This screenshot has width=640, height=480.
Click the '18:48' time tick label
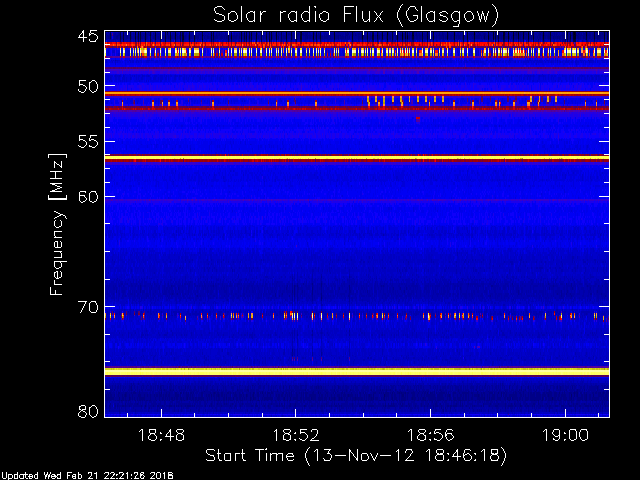click(x=161, y=435)
